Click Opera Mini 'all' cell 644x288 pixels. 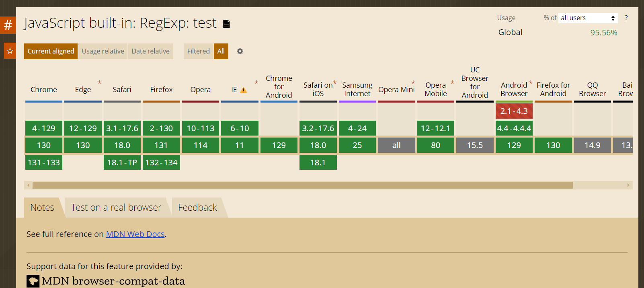(396, 145)
